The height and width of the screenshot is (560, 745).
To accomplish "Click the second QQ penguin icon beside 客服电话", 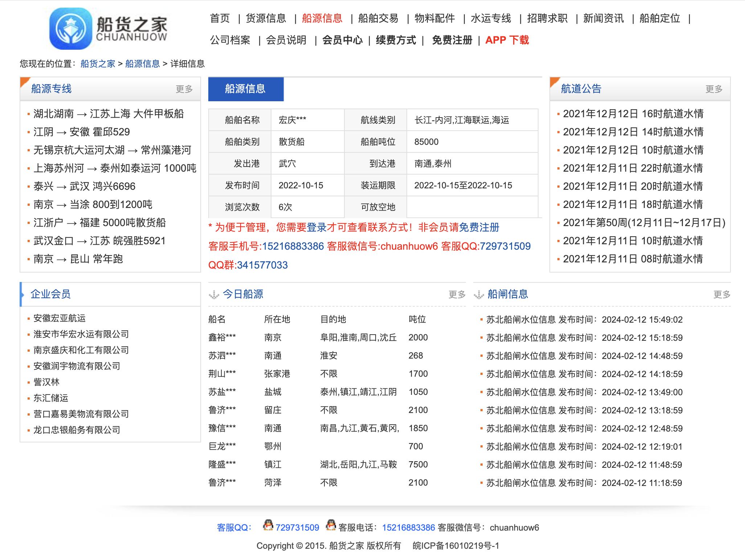I will (331, 525).
